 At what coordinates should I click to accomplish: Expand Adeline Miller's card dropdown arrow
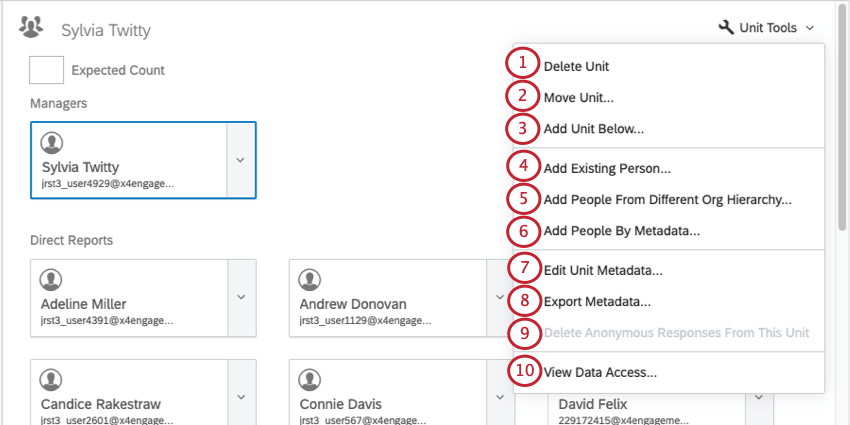[x=241, y=297]
